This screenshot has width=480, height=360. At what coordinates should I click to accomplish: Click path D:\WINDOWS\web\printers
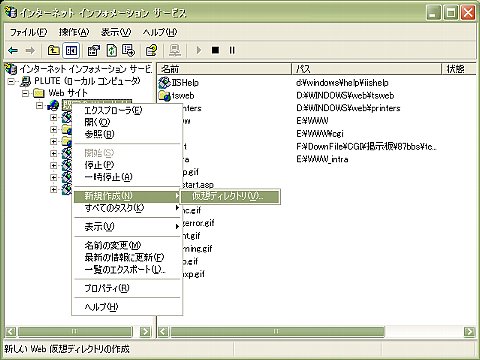coord(348,108)
